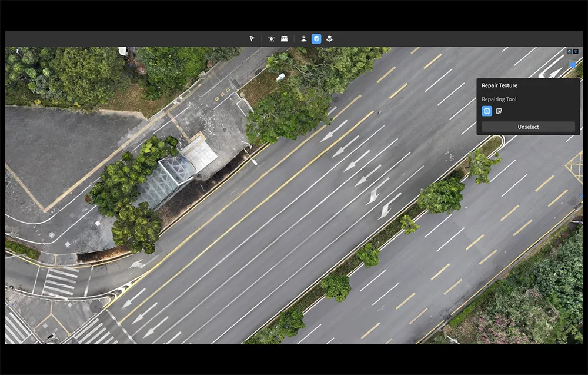The width and height of the screenshot is (588, 375).
Task: Select the highlighted area repairing tool
Action: pyautogui.click(x=487, y=111)
